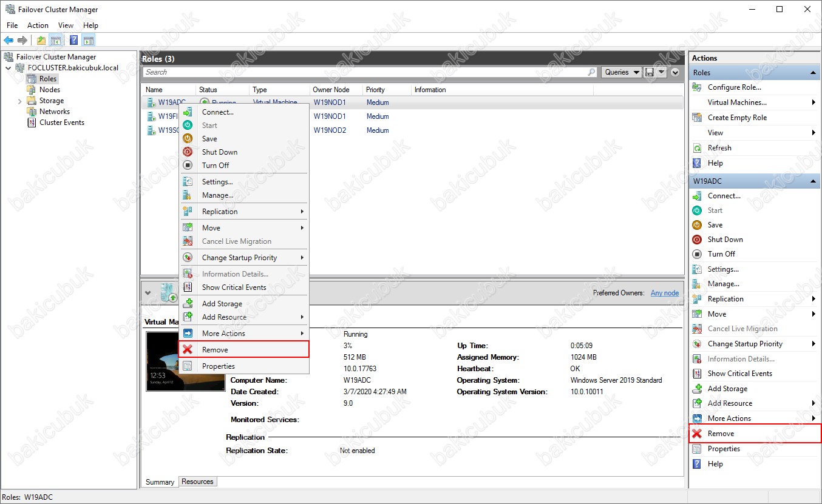
Task: Expand the Storage tree node arrow
Action: (x=19, y=101)
